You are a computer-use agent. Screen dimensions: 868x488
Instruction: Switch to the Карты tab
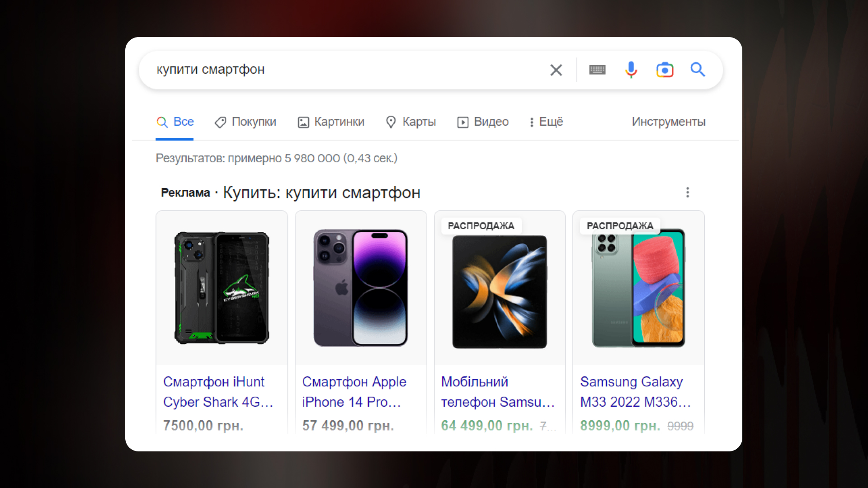click(411, 122)
